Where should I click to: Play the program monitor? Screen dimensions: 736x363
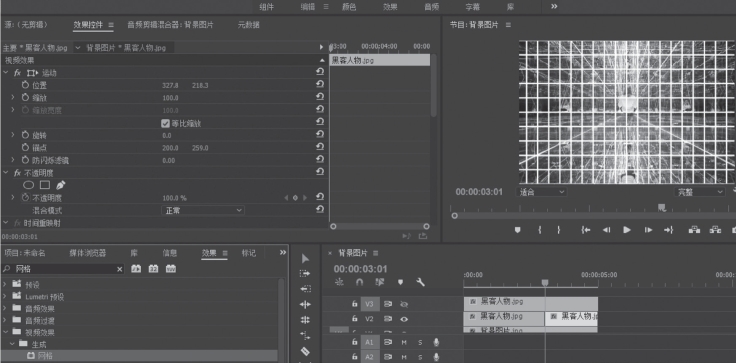[627, 230]
